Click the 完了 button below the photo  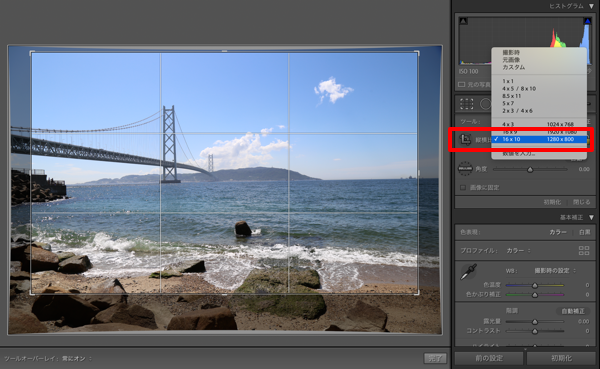(435, 359)
